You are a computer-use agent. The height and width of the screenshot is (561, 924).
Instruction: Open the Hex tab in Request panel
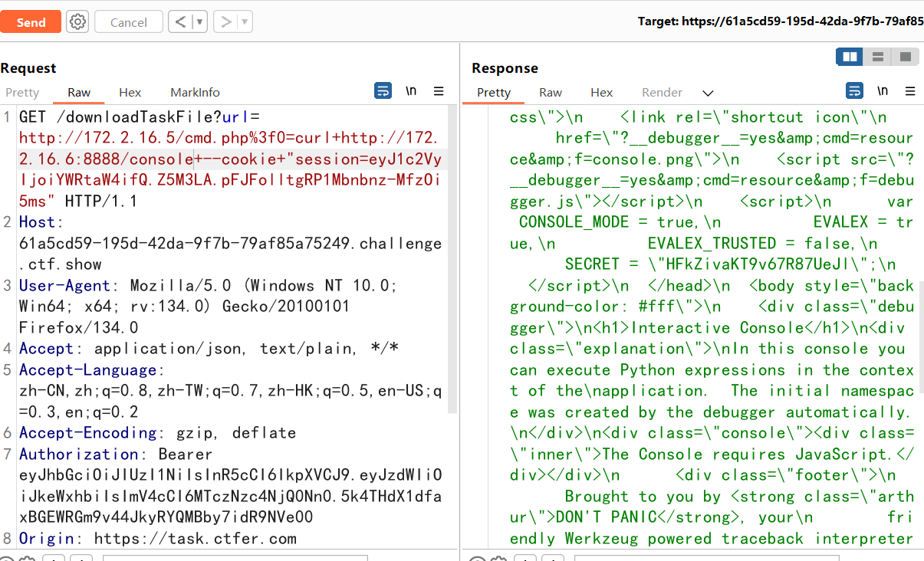[x=130, y=92]
